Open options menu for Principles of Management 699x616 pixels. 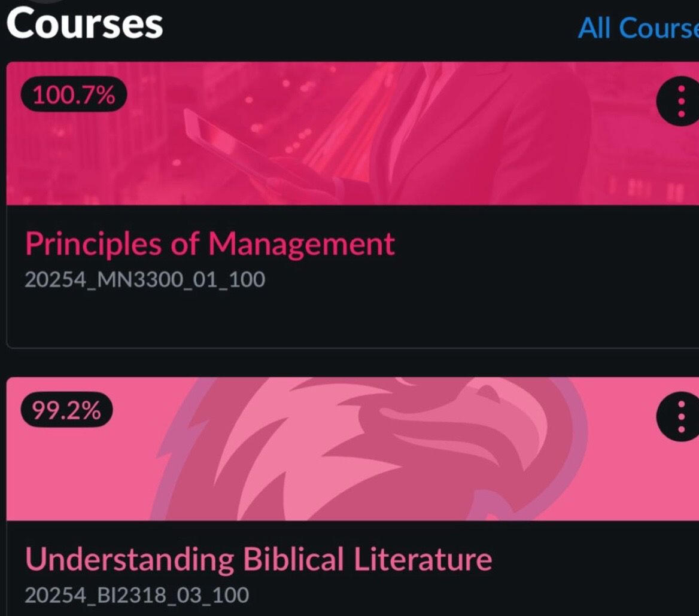pos(679,101)
